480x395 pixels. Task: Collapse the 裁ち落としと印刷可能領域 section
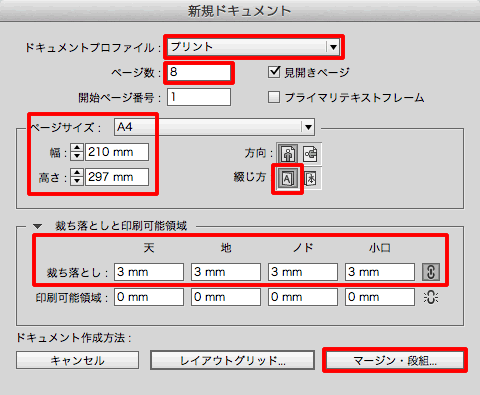[x=38, y=226]
